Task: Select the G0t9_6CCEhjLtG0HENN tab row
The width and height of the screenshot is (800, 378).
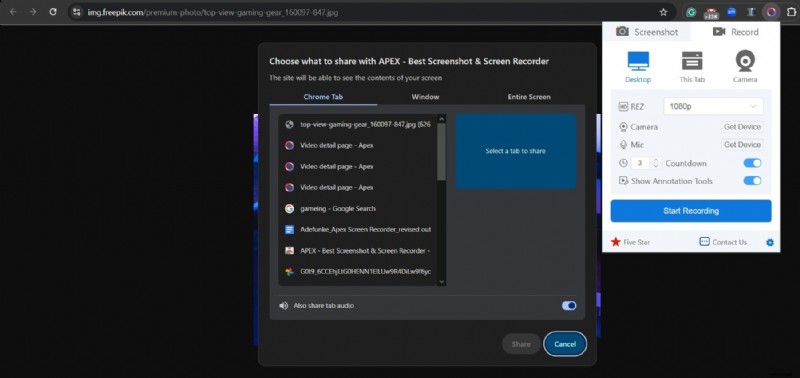Action: coord(358,272)
